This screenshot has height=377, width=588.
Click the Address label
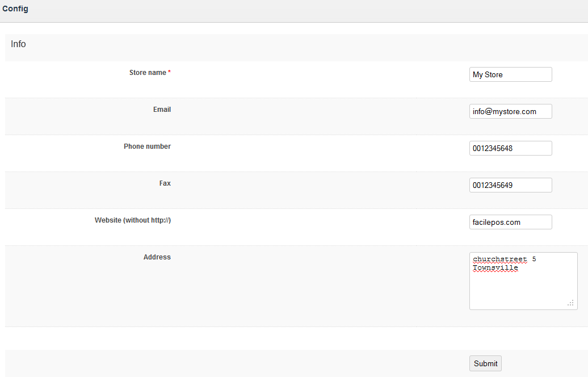[157, 257]
